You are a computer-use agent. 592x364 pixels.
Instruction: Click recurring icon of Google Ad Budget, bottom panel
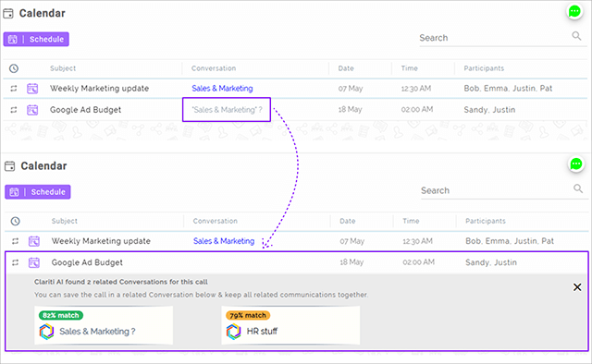pos(15,262)
